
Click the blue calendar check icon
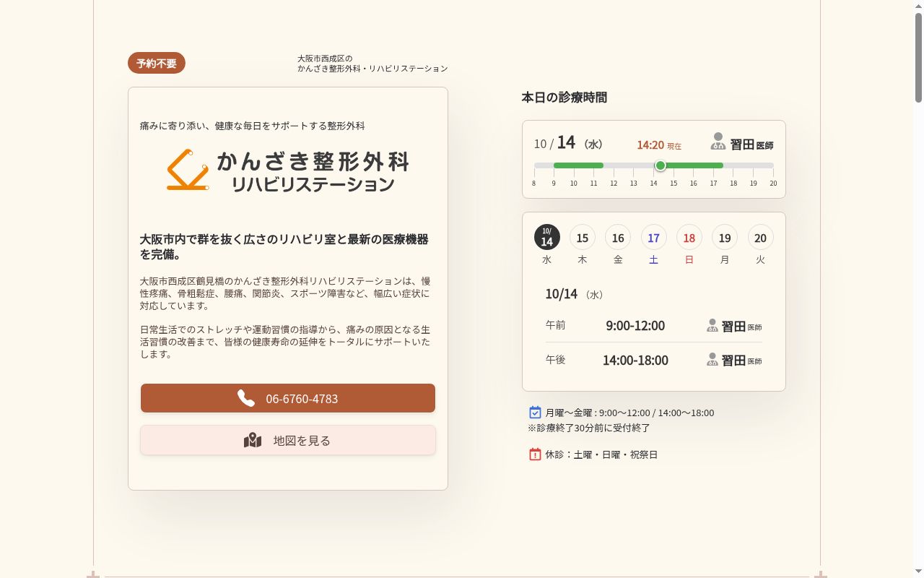(535, 413)
